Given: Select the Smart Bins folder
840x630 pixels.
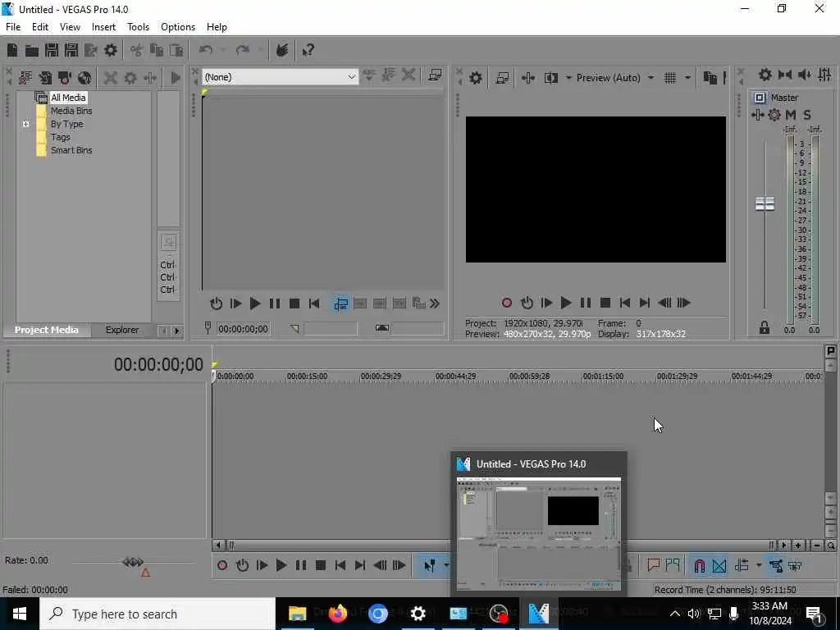Looking at the screenshot, I should click(x=71, y=151).
